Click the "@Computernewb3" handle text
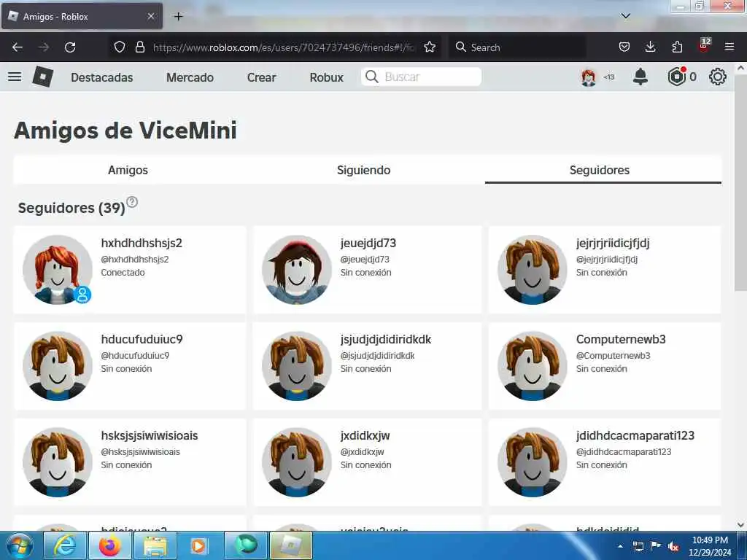 pyautogui.click(x=613, y=355)
